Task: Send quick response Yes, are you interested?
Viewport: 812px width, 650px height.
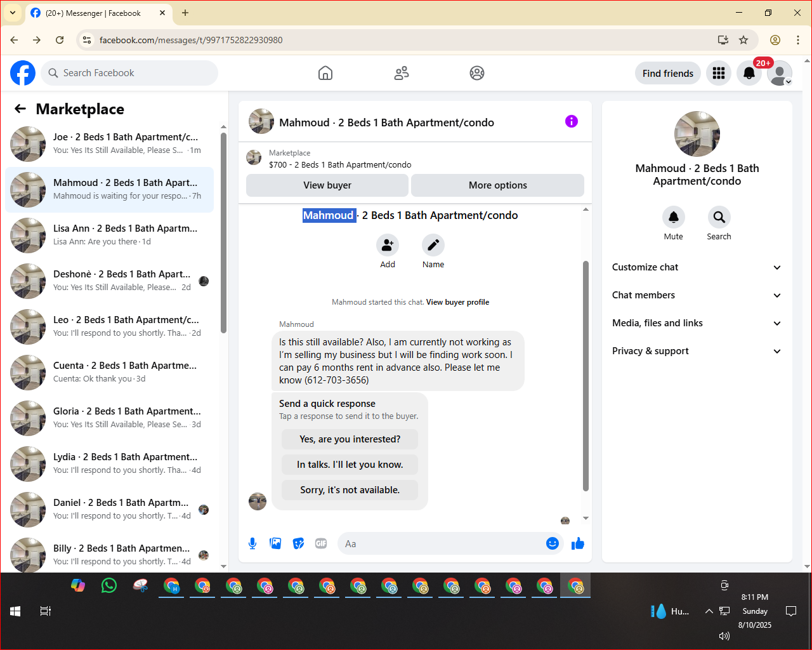Action: [350, 439]
